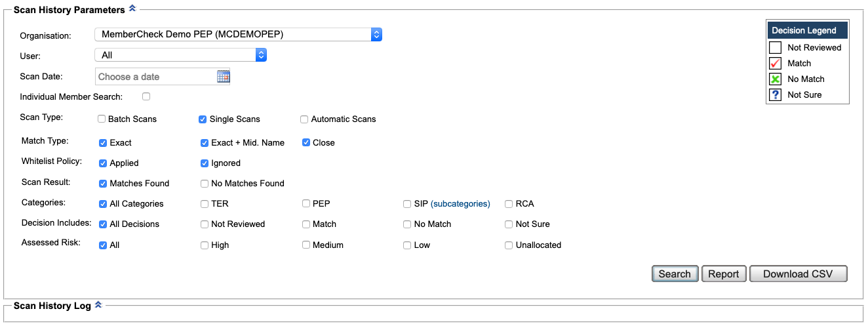
Task: Enable the PEP category checkbox
Action: click(306, 203)
